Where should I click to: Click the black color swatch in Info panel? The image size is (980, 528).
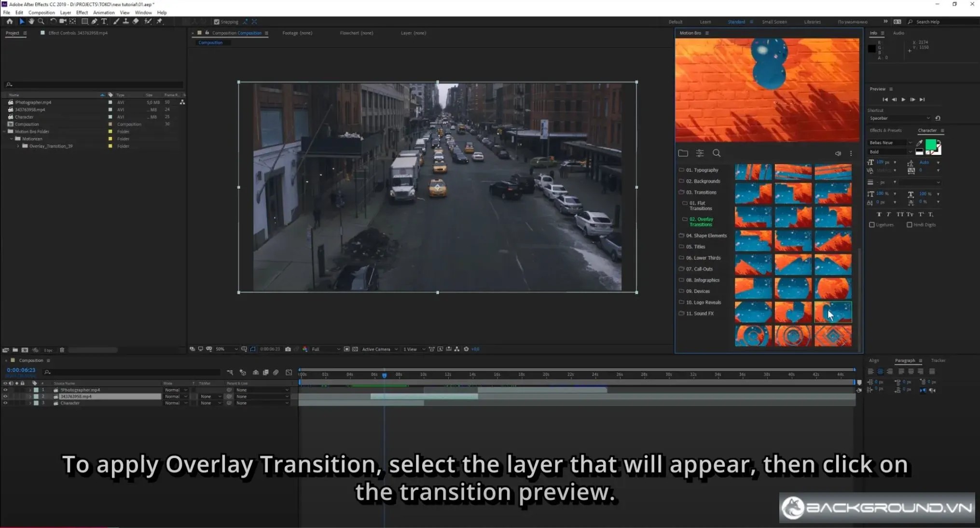(x=871, y=49)
